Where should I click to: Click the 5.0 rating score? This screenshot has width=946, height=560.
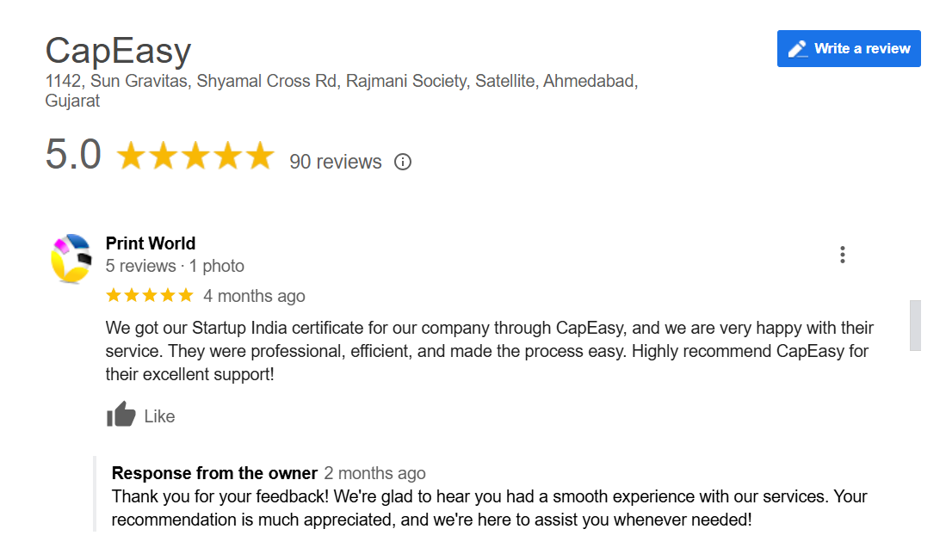pyautogui.click(x=73, y=154)
